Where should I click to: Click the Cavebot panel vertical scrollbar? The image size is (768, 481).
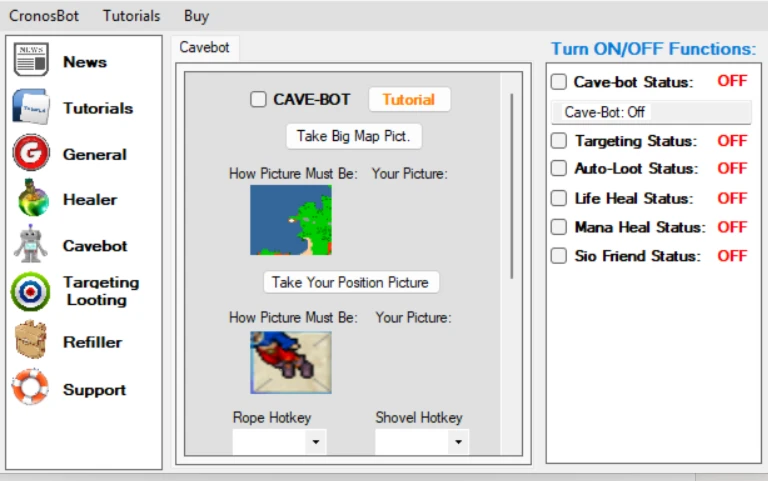(x=512, y=186)
